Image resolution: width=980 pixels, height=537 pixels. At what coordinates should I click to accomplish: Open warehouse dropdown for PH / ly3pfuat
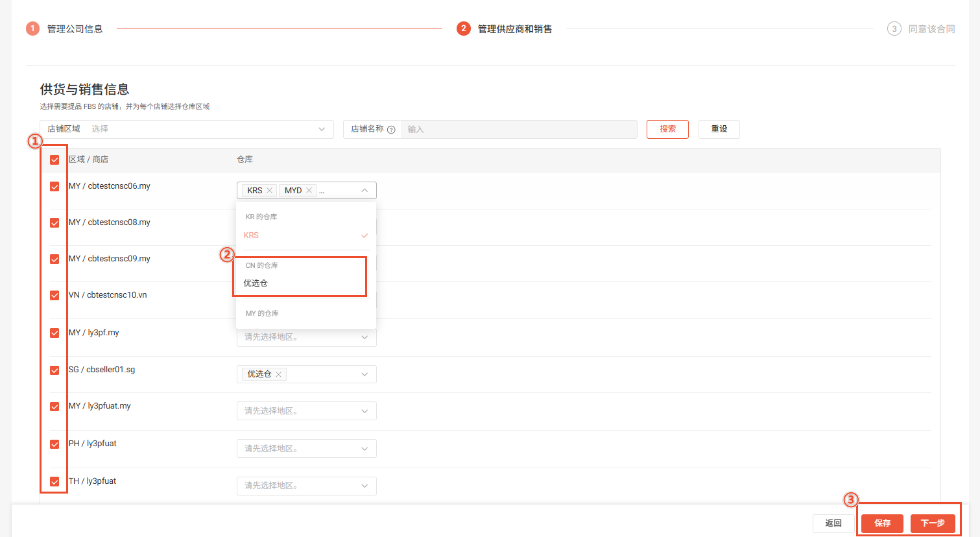click(306, 448)
